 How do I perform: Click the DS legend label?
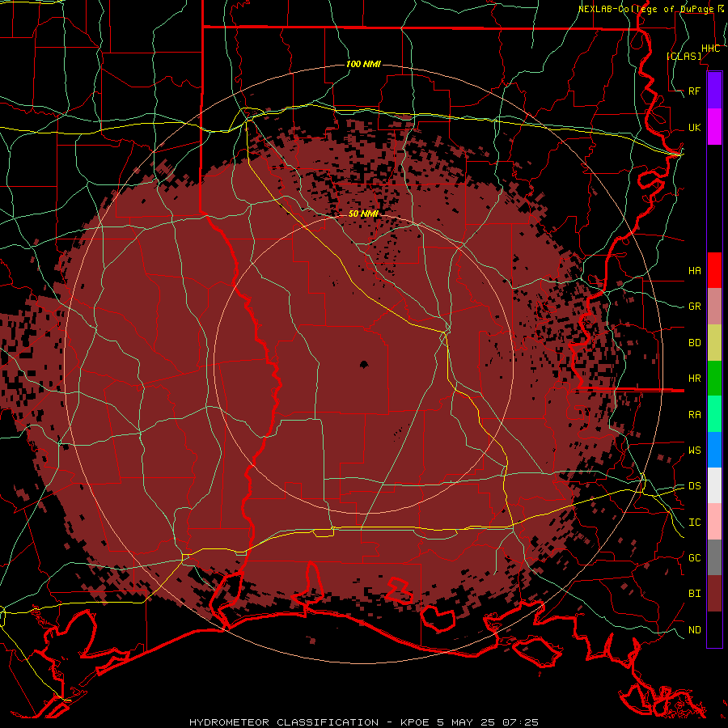tap(695, 486)
